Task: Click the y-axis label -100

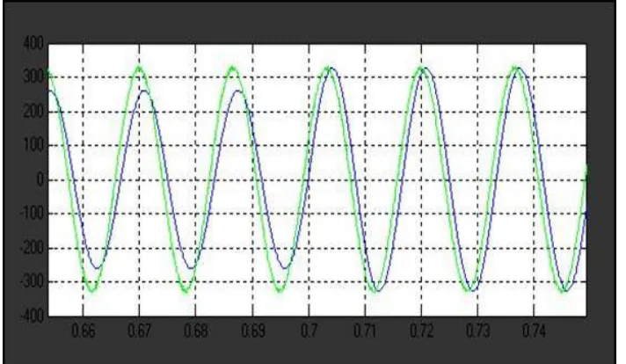Action: coord(32,214)
